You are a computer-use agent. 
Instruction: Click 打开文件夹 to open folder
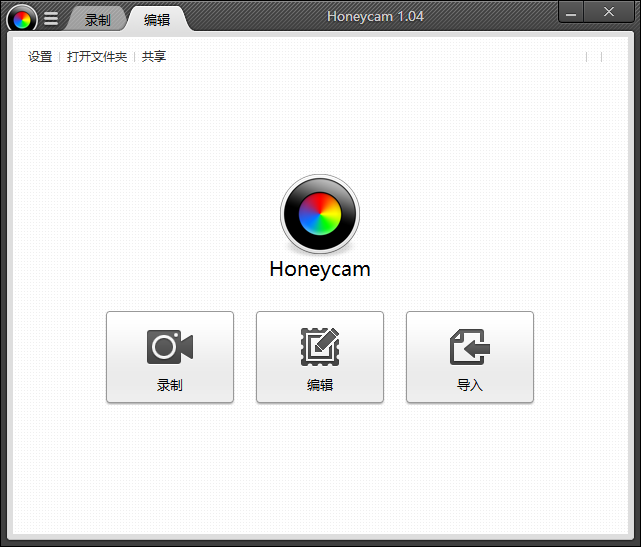[x=97, y=57]
